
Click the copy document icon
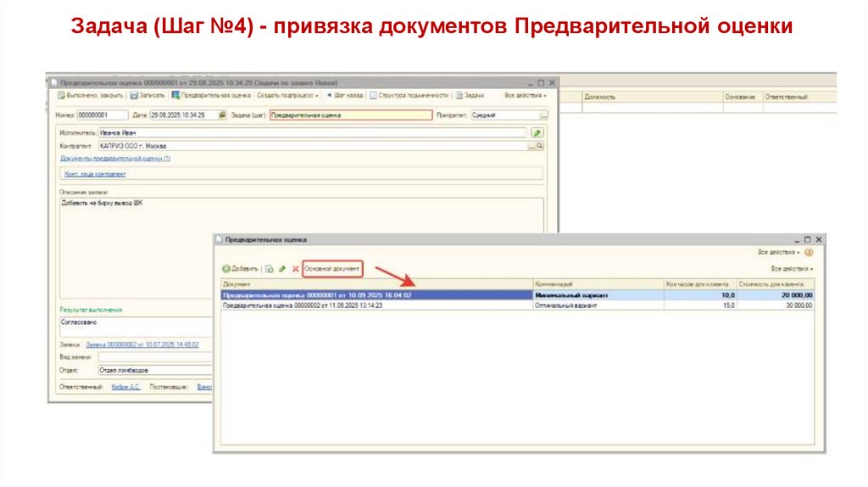pos(269,269)
